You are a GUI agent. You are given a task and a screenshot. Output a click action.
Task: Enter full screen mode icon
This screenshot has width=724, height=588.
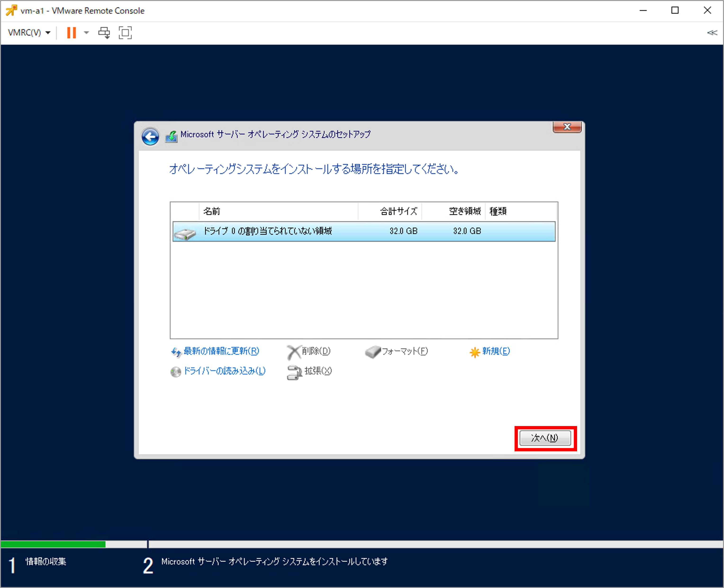point(125,33)
